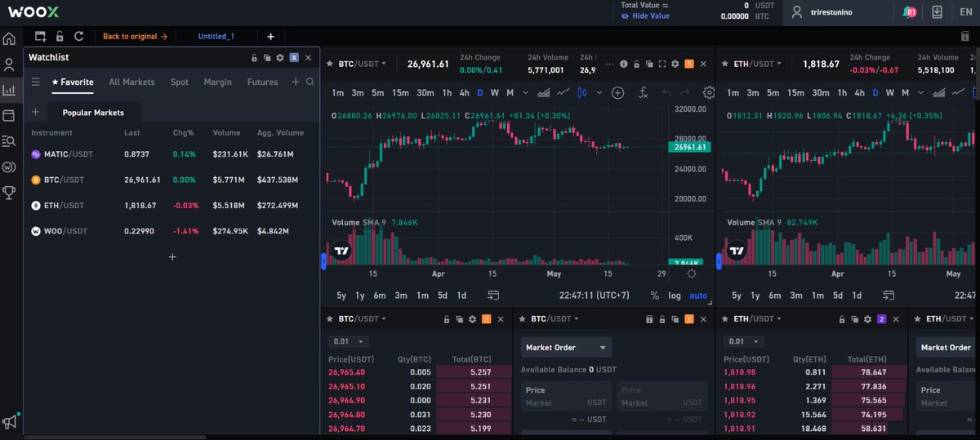The image size is (980, 440).
Task: Open go-to-date calendar on BTC chart
Action: click(x=493, y=296)
